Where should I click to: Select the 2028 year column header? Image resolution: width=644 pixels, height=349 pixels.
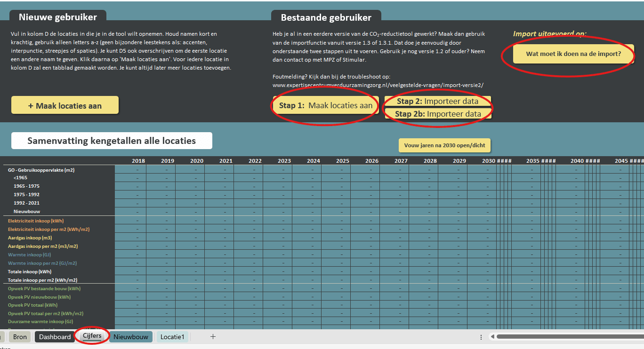click(430, 161)
